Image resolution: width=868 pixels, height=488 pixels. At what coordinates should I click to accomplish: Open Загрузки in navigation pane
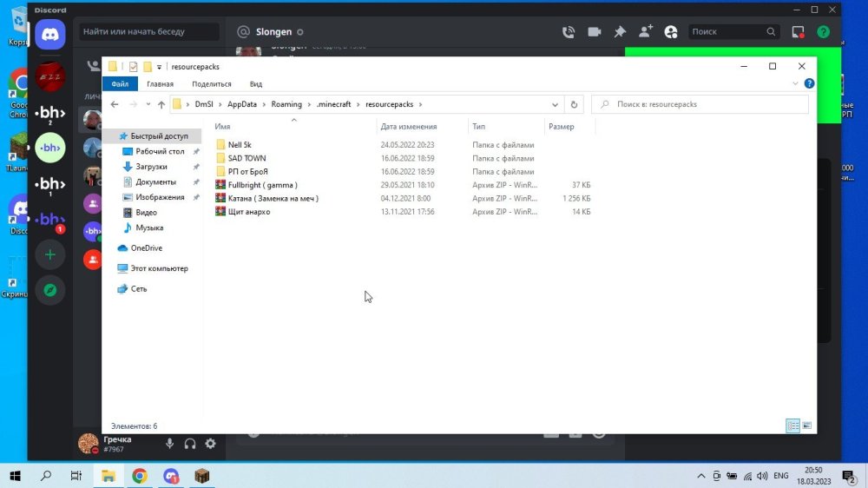(x=151, y=167)
